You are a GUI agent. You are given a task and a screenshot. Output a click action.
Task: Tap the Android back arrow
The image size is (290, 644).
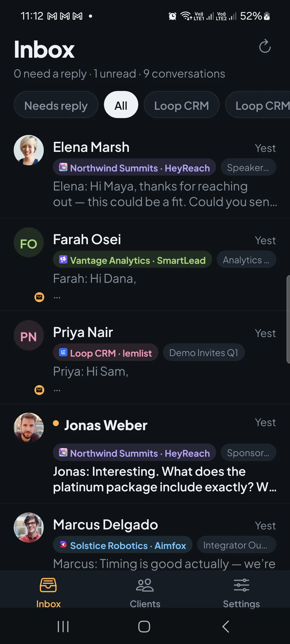pyautogui.click(x=226, y=627)
